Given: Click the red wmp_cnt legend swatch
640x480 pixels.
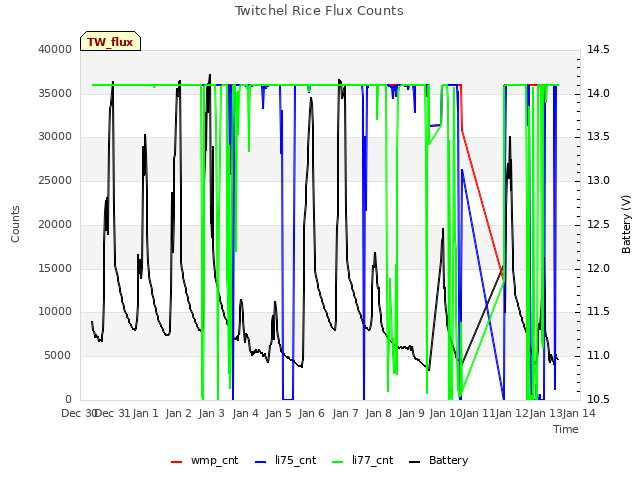Looking at the screenshot, I should click(176, 462).
